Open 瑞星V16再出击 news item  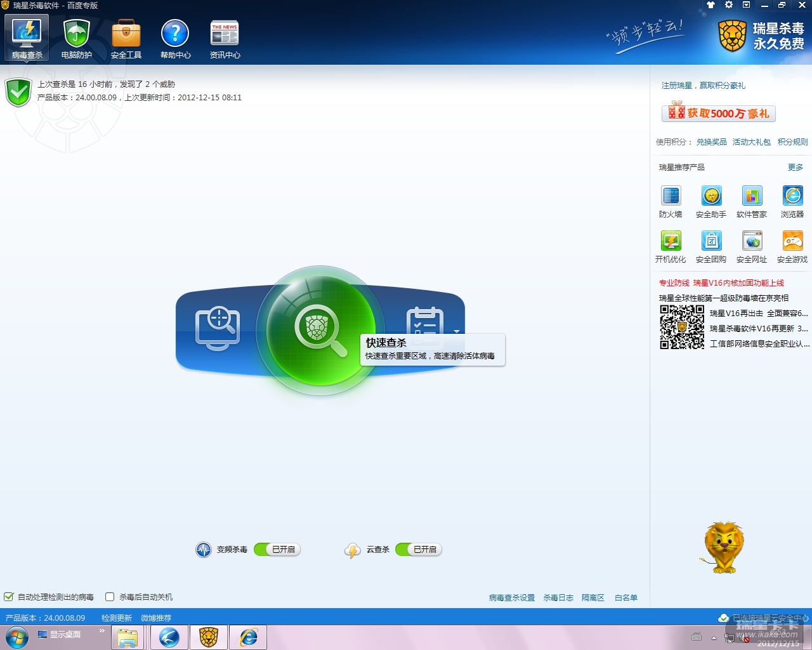click(759, 314)
